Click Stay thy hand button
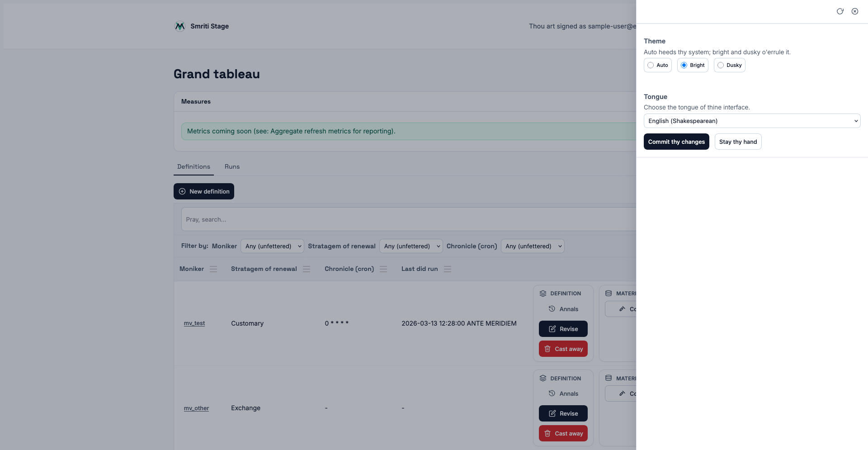868x450 pixels. (x=738, y=142)
